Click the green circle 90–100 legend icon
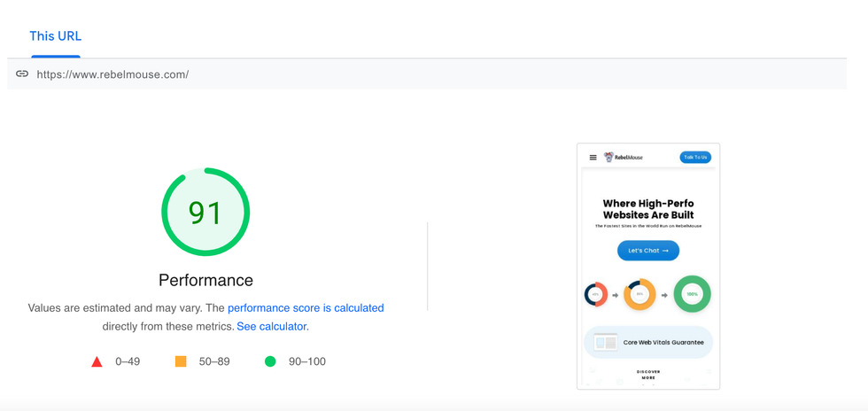The height and width of the screenshot is (411, 868). pyautogui.click(x=270, y=361)
